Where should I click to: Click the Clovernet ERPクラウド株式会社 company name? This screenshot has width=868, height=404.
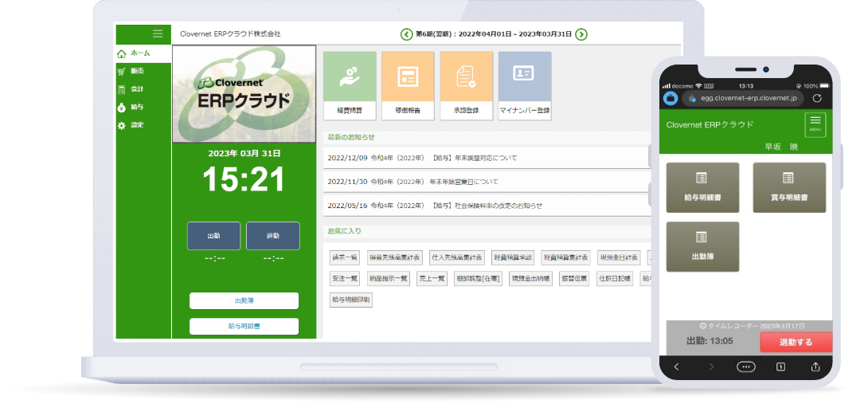(230, 33)
